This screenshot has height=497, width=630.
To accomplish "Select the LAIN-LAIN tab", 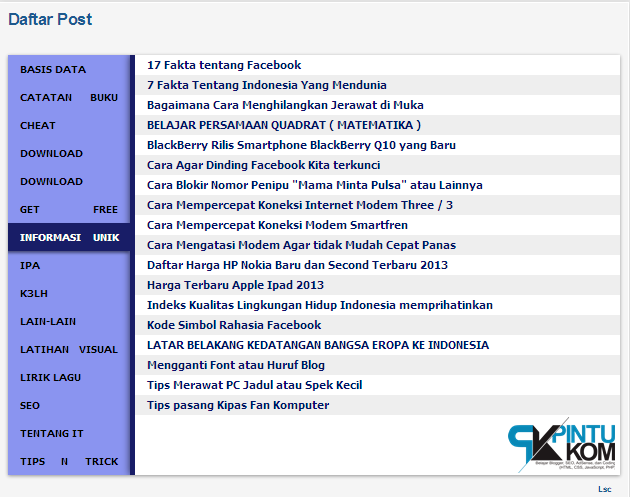I will tap(69, 321).
